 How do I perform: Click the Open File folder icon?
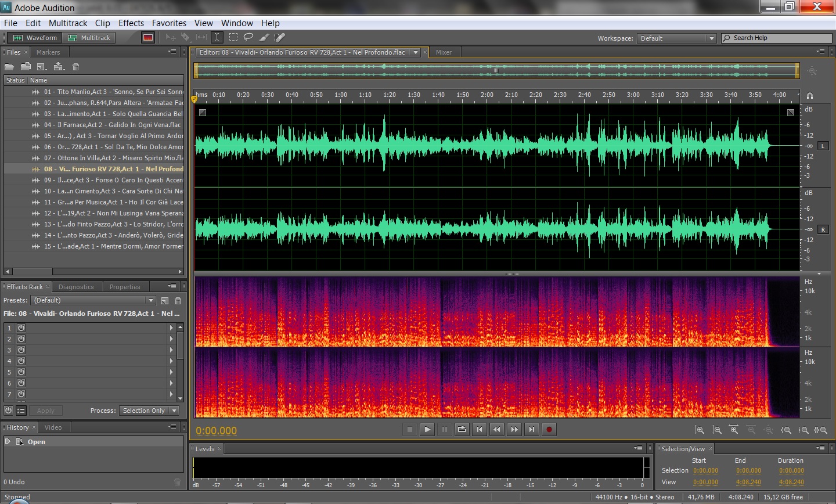tap(10, 67)
